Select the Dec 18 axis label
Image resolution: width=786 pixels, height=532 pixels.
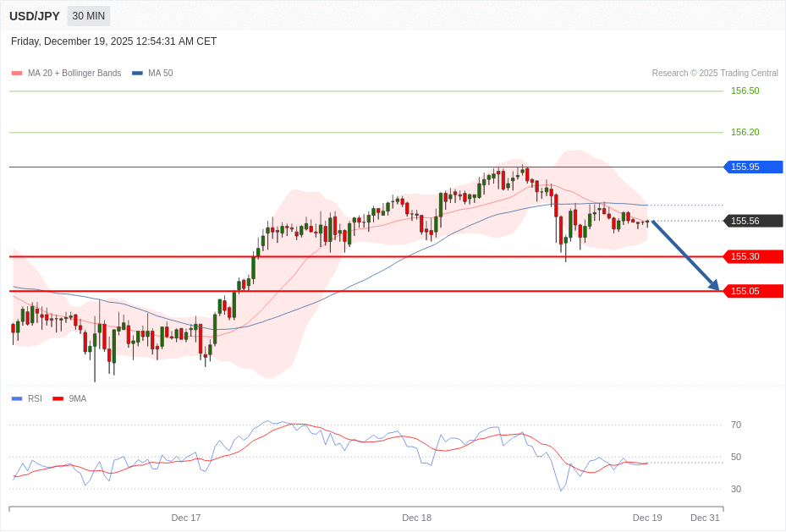click(416, 518)
